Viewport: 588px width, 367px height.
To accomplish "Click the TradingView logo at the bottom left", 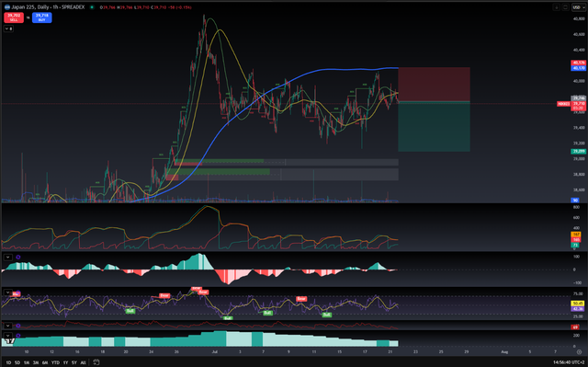I will pyautogui.click(x=9, y=340).
